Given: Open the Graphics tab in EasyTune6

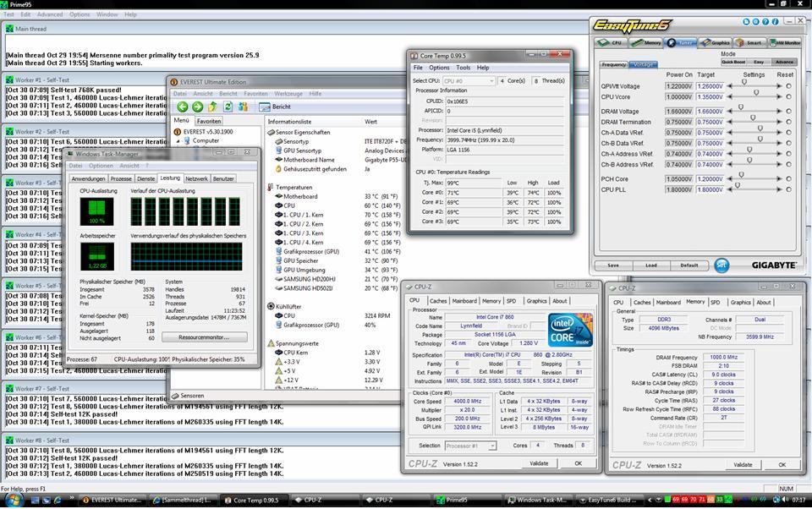Looking at the screenshot, I should pyautogui.click(x=716, y=42).
